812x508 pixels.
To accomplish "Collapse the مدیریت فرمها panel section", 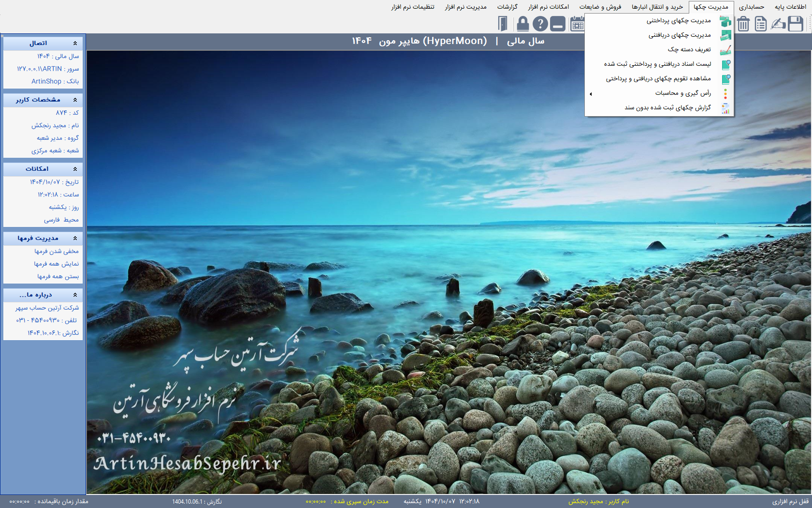I will click(x=75, y=238).
